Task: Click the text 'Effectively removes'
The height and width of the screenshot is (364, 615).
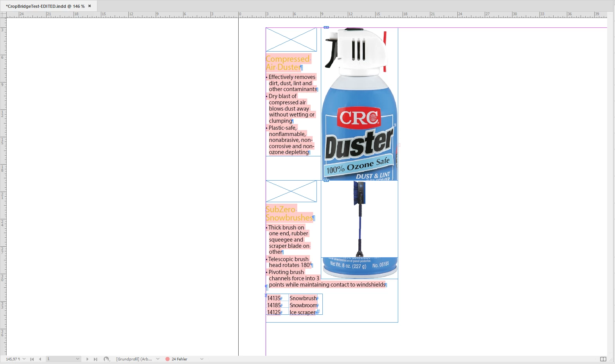Action: pos(292,77)
